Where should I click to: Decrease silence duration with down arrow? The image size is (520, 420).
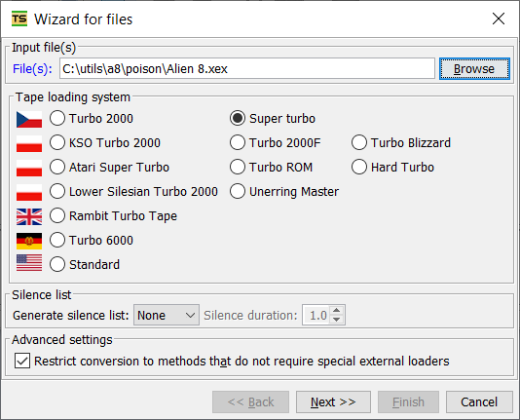(337, 320)
